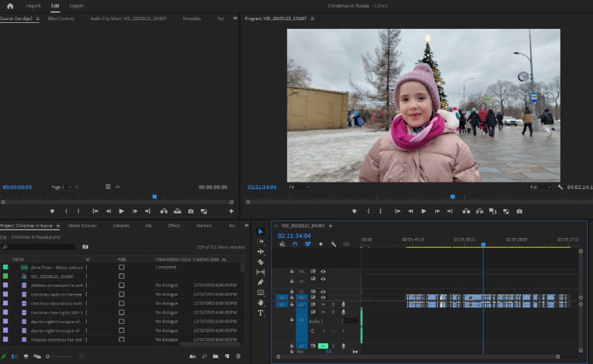
Task: Toggle Linked Selection in timeline
Action: click(308, 244)
